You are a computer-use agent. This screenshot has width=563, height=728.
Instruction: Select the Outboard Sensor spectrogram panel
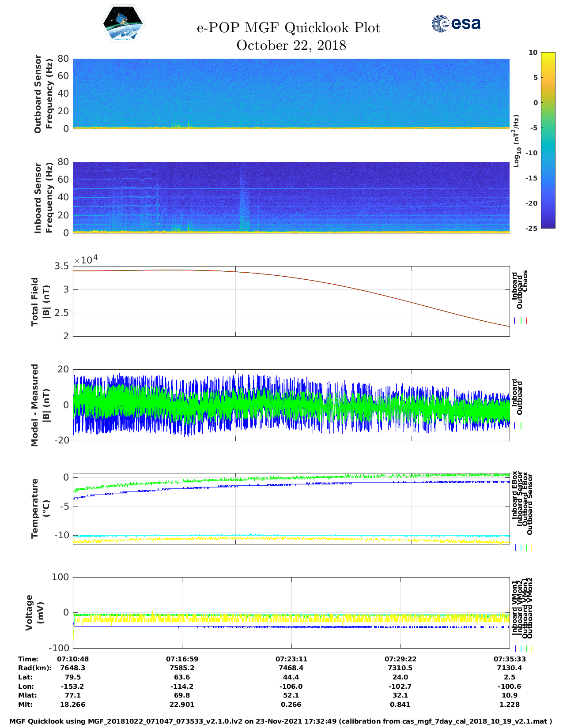pyautogui.click(x=291, y=93)
